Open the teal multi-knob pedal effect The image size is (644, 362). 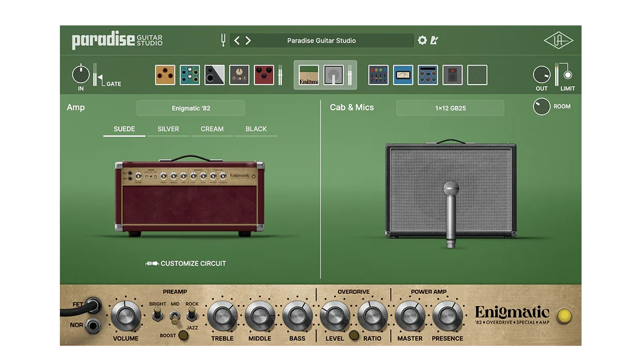pyautogui.click(x=189, y=74)
